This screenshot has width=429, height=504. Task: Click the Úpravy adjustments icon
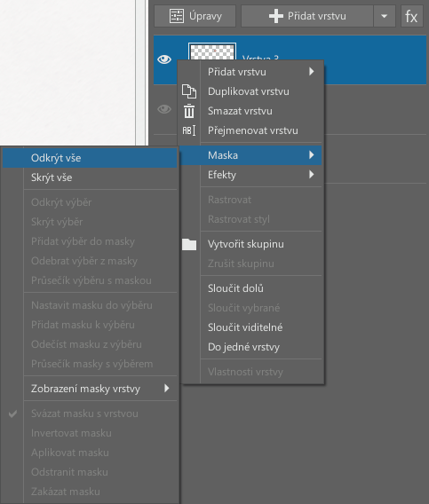[177, 16]
